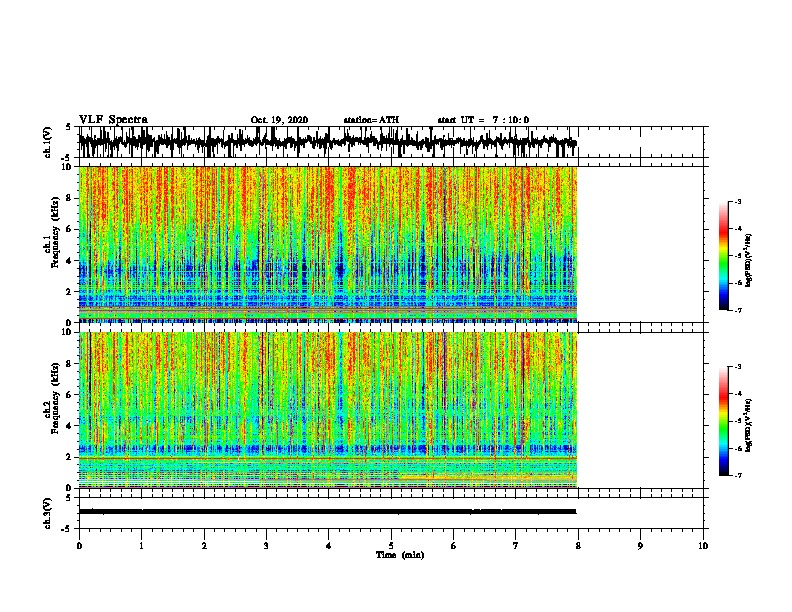The width and height of the screenshot is (792, 612).
Task: Click the "start UT = 7:10:0" header text
Action: coord(483,120)
